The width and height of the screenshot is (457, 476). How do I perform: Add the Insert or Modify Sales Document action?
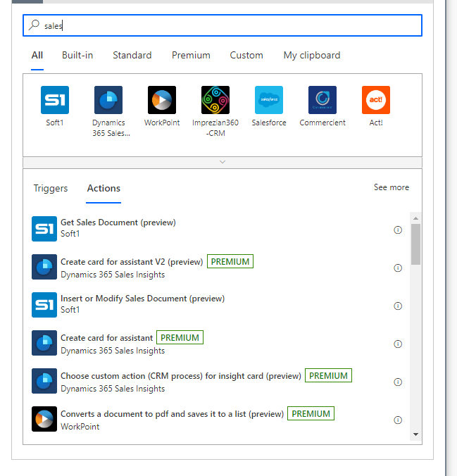pos(142,299)
